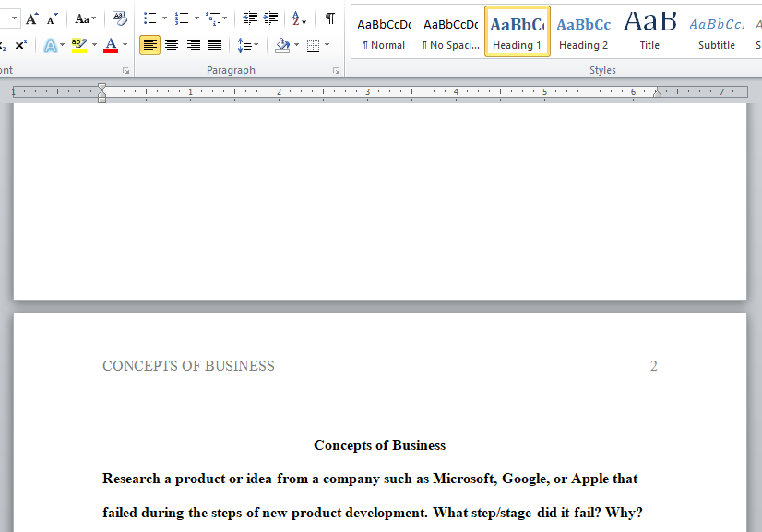Click the Bullets list icon
The image size is (762, 532).
coord(150,18)
